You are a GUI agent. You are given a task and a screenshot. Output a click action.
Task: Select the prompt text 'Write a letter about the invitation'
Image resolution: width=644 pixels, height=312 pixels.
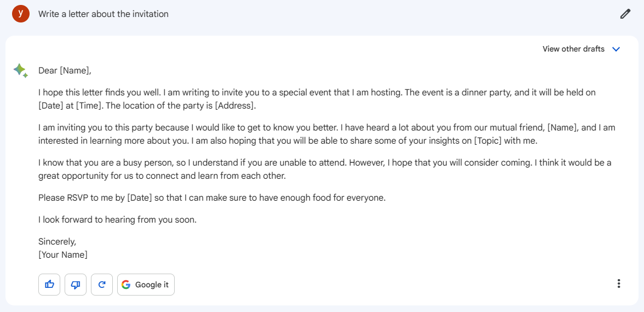[104, 14]
